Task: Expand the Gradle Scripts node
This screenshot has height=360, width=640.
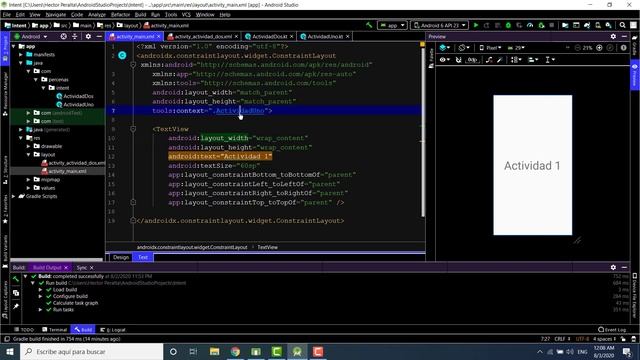Action: tap(13, 196)
